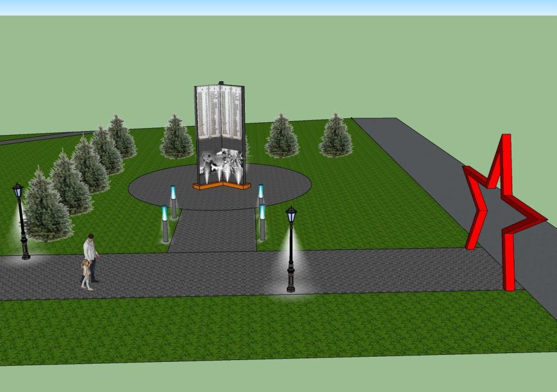Screen dimensions: 557x392
Task: Select the spruce tree just left of monument
Action: pos(176,138)
